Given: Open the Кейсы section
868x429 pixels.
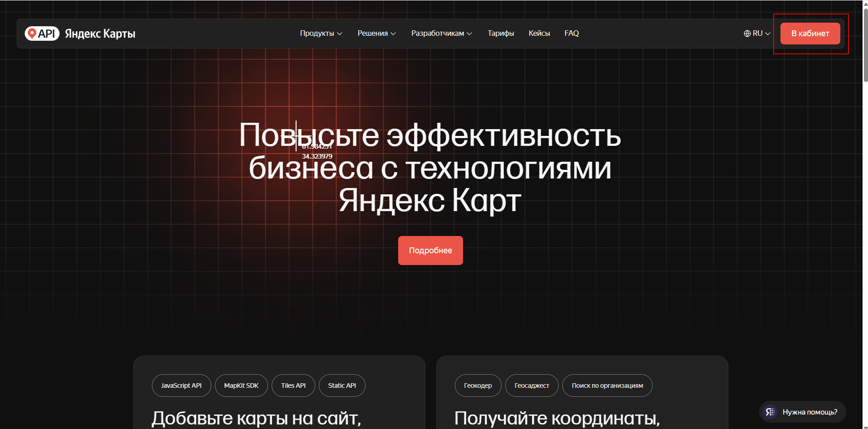Looking at the screenshot, I should pyautogui.click(x=539, y=34).
